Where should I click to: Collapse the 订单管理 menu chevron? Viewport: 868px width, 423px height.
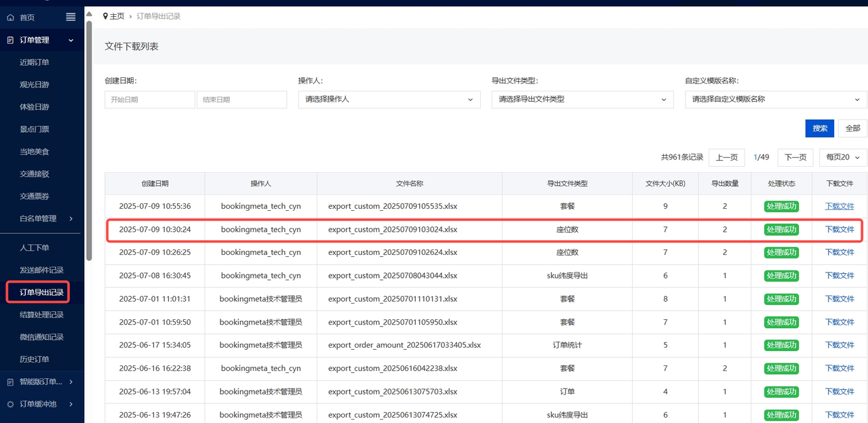click(x=71, y=40)
